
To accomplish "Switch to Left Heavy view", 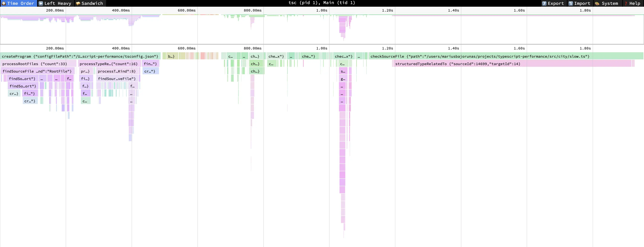I will pos(55,3).
